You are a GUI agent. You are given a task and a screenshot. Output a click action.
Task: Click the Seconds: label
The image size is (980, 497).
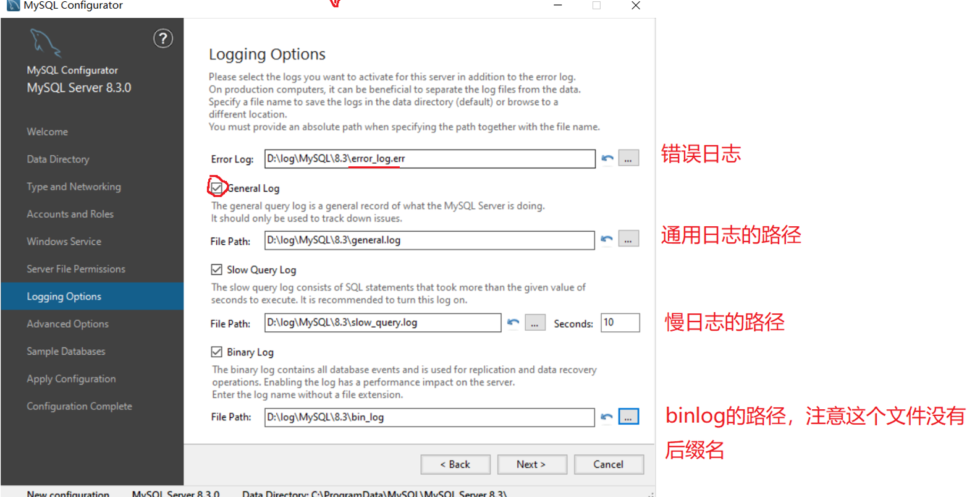pyautogui.click(x=573, y=323)
